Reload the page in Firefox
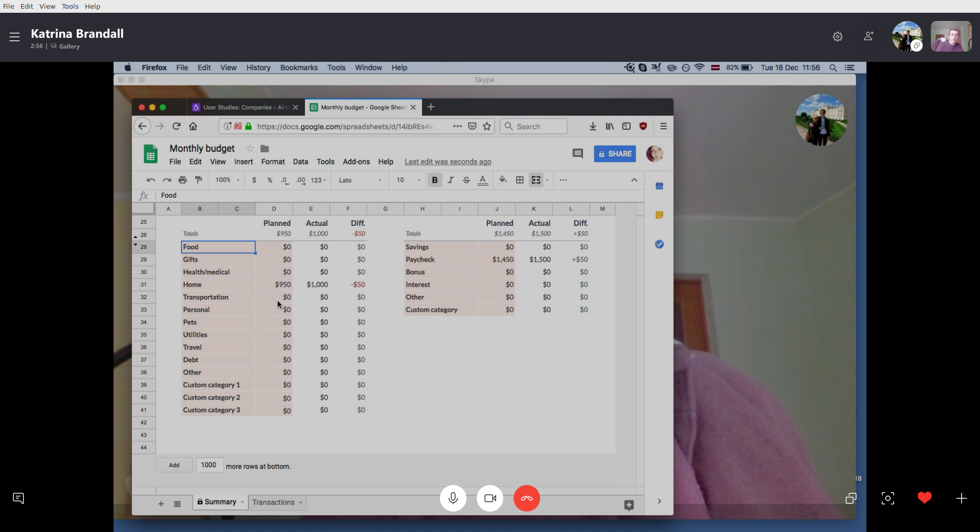The height and width of the screenshot is (532, 980). pyautogui.click(x=176, y=126)
